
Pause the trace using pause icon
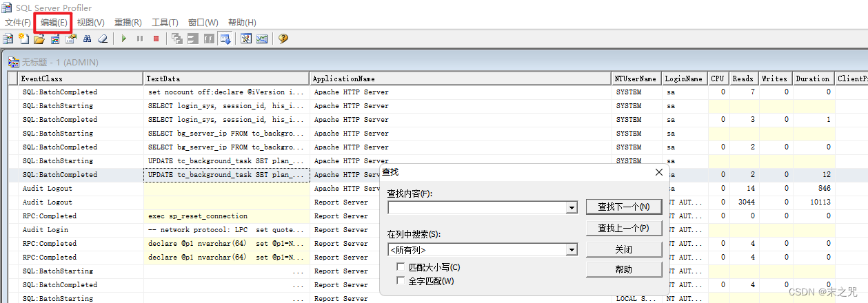click(x=140, y=39)
